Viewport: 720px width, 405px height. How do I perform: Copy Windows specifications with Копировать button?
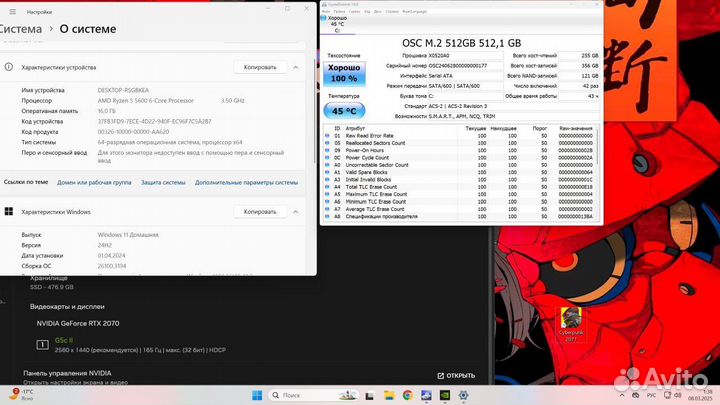click(x=260, y=212)
